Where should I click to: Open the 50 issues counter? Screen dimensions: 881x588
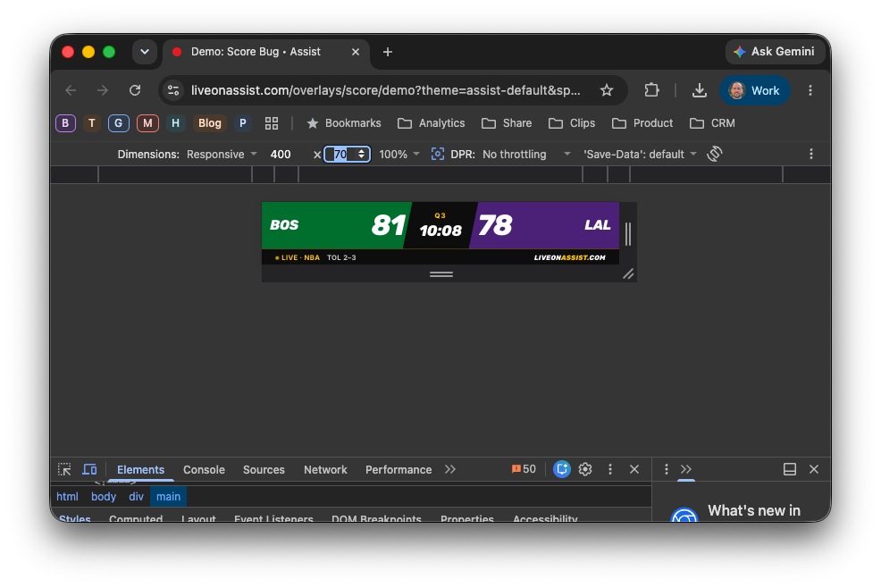click(524, 469)
